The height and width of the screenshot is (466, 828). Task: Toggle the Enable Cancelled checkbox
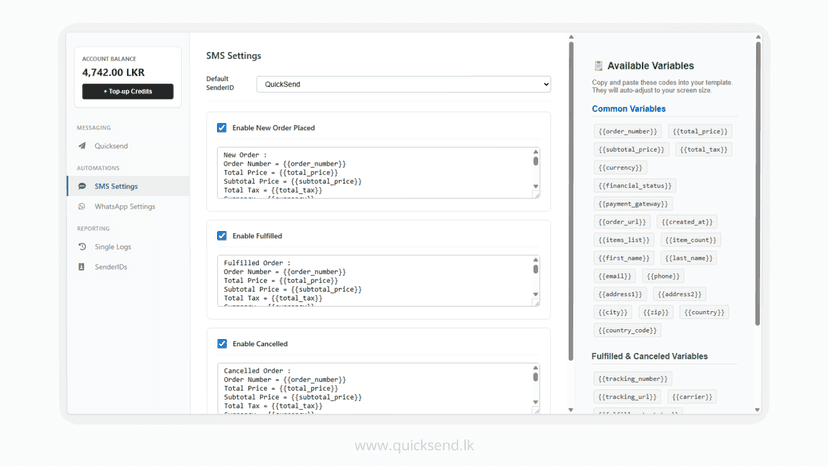(222, 343)
